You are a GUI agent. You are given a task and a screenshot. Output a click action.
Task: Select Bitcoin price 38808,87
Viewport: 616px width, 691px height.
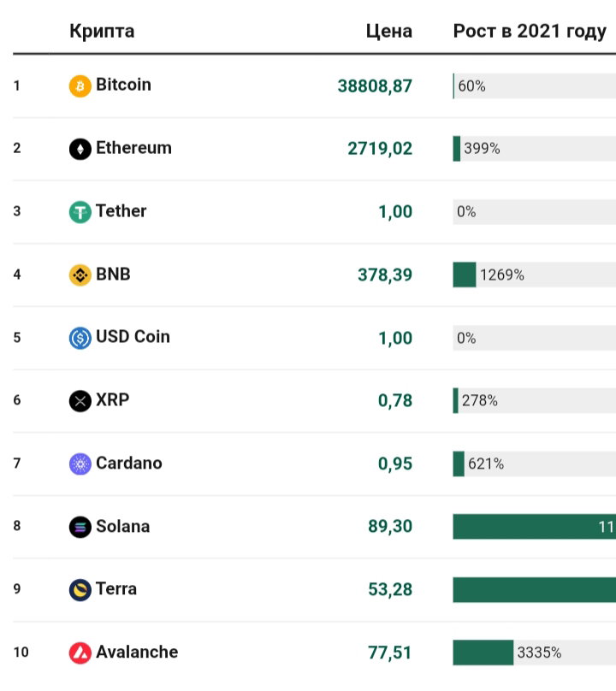[x=375, y=86]
